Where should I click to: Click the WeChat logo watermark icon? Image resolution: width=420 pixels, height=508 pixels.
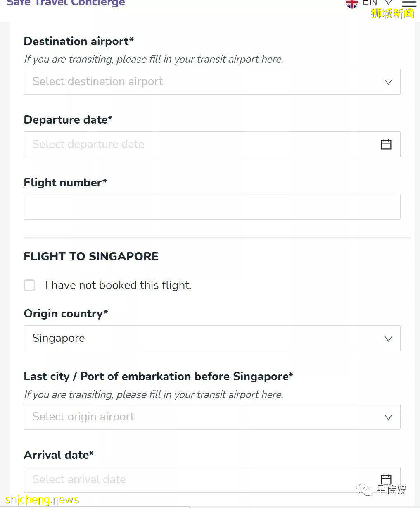click(x=365, y=490)
